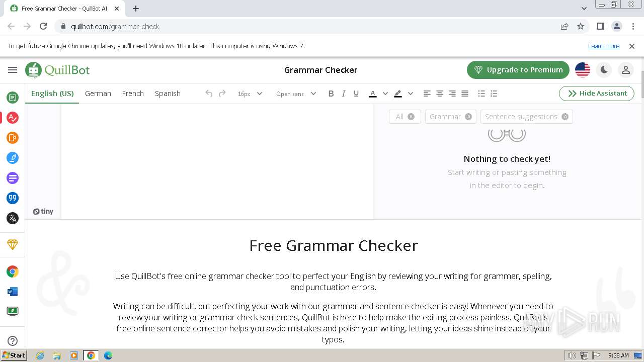Screen dimensions: 644x362
Task: Open the Grammar Checker sidebar icon
Action: [13, 118]
